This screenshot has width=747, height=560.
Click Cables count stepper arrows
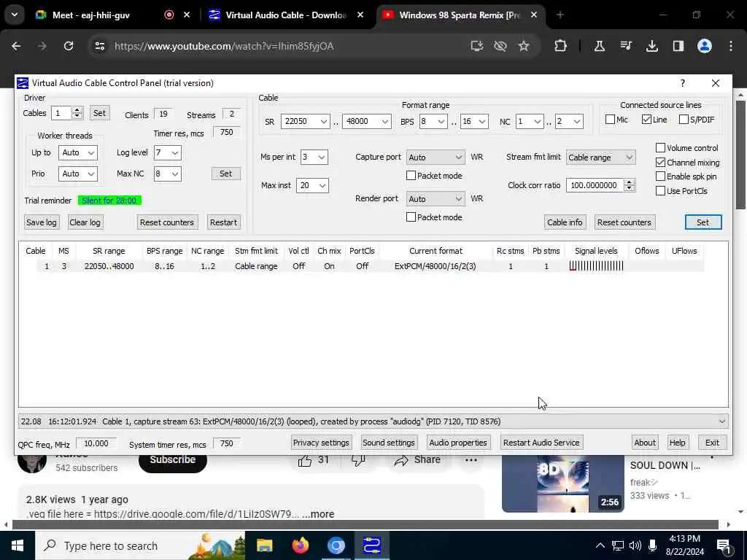click(x=77, y=113)
